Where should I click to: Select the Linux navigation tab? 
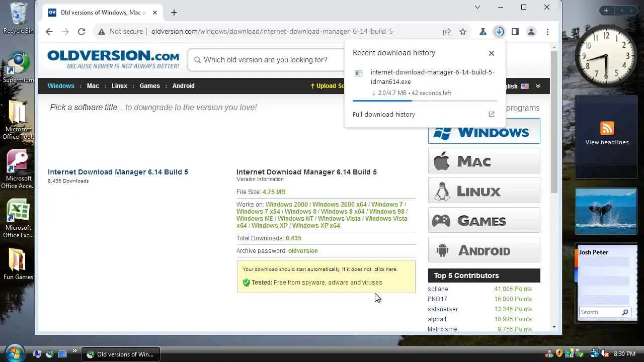pyautogui.click(x=119, y=86)
